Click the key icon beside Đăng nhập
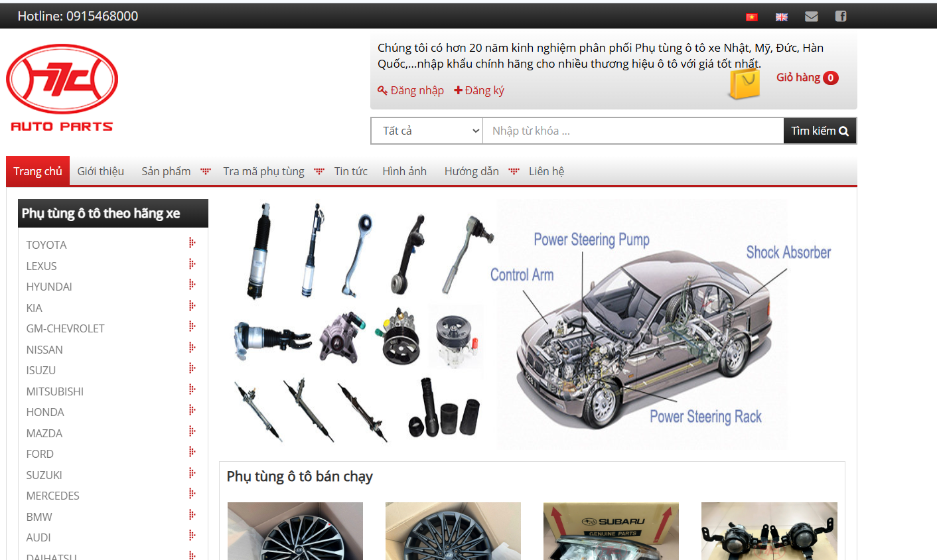 382,90
